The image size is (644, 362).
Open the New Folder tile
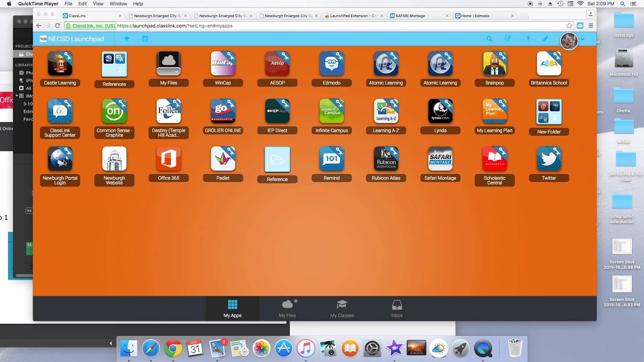click(x=549, y=112)
